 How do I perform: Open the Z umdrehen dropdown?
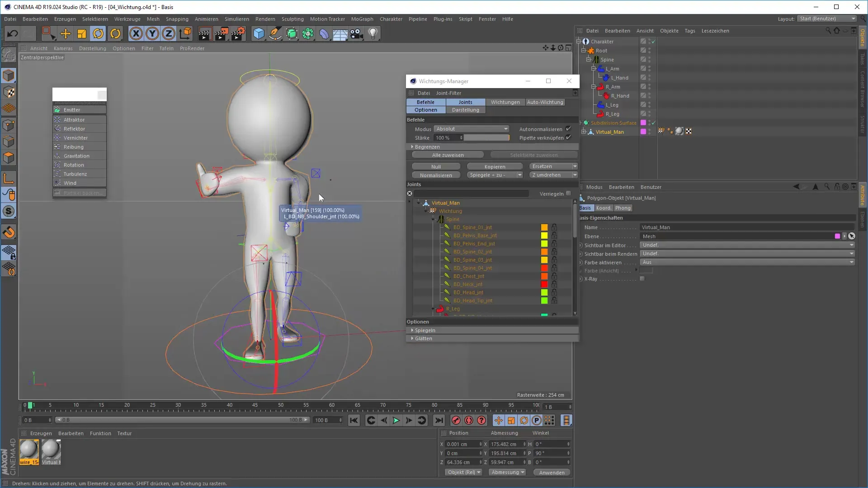click(x=553, y=175)
